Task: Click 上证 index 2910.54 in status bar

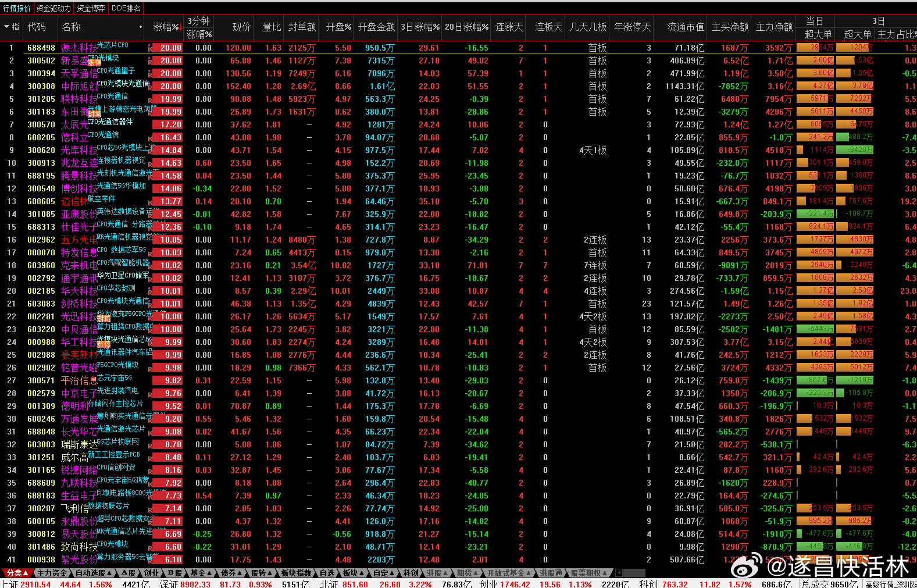Action: 35,584
